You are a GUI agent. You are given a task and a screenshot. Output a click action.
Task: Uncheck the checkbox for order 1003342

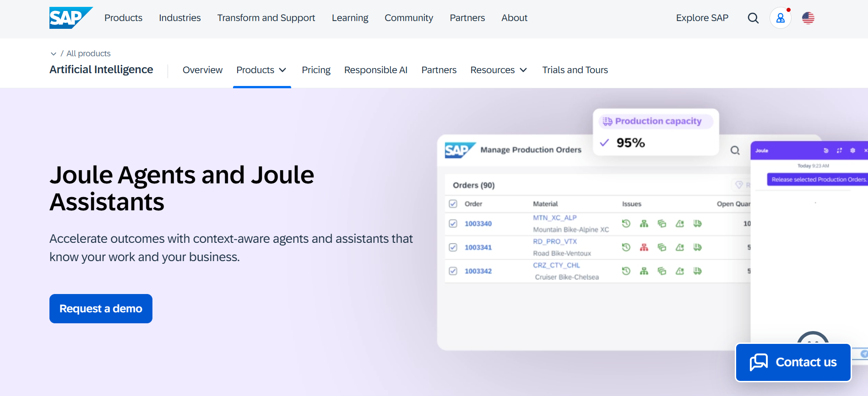[x=453, y=271]
